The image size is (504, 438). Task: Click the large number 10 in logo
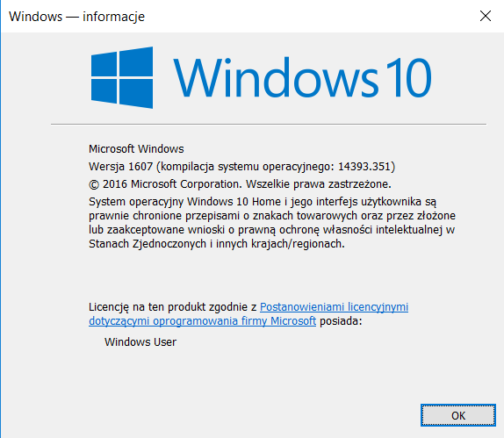coord(409,78)
